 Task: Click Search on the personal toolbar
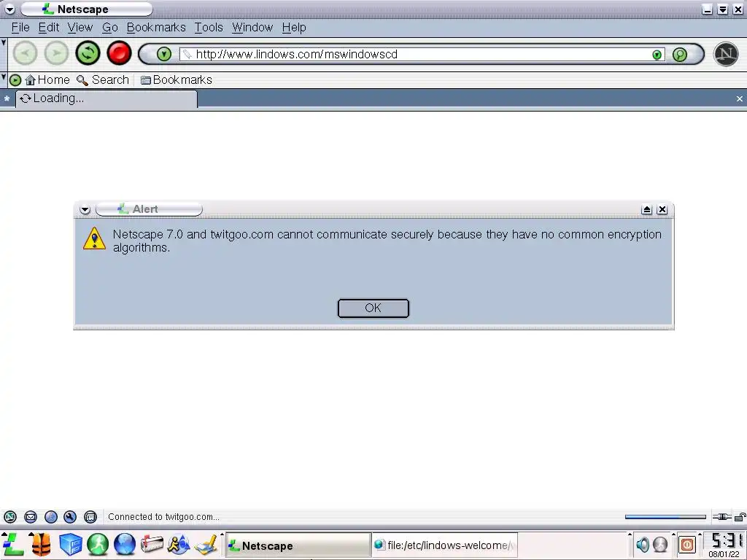click(x=103, y=80)
